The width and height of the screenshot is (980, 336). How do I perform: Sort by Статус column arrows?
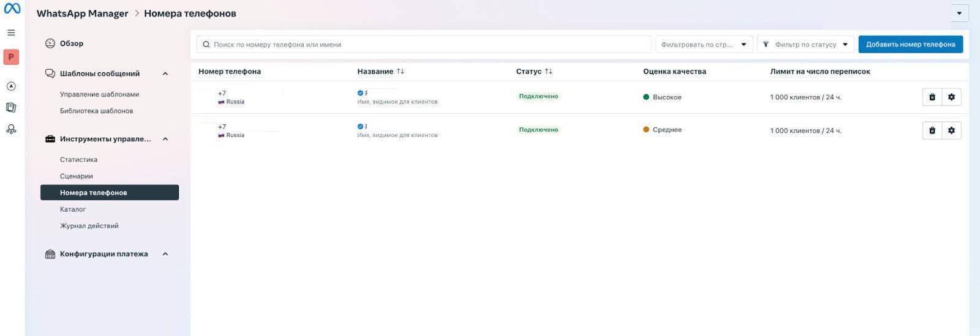tap(549, 72)
